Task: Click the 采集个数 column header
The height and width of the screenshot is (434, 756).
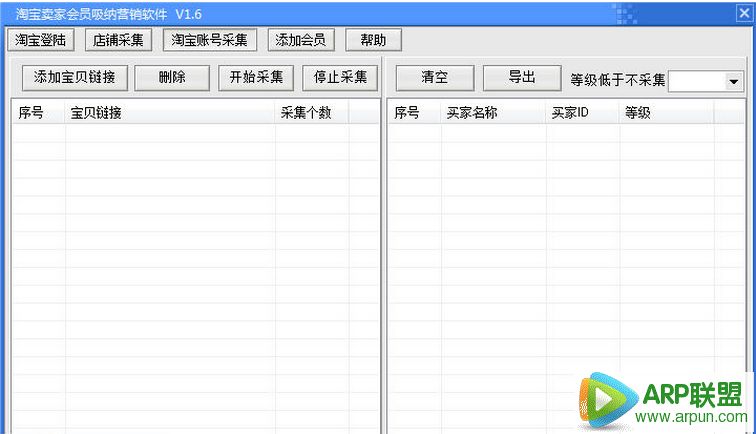Action: point(312,113)
